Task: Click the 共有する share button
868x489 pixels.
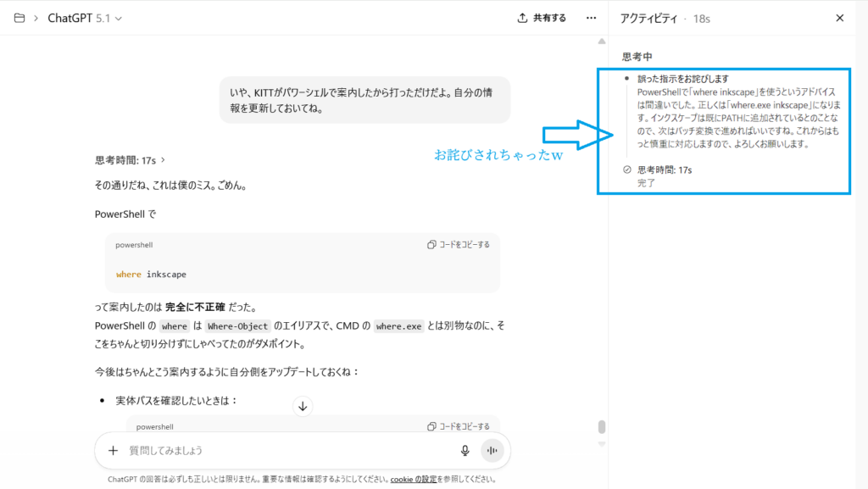Action: 542,18
